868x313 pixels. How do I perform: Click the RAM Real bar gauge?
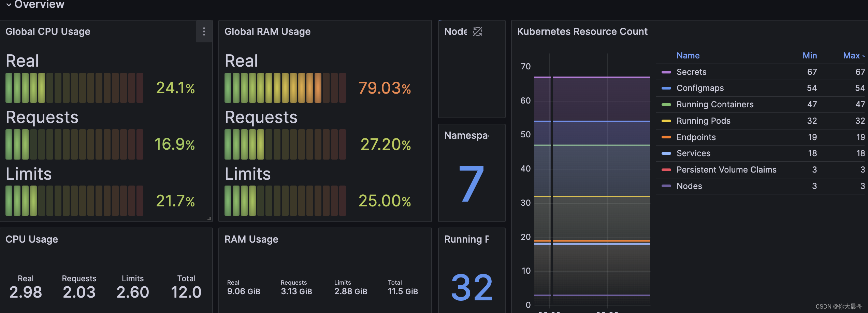(285, 88)
